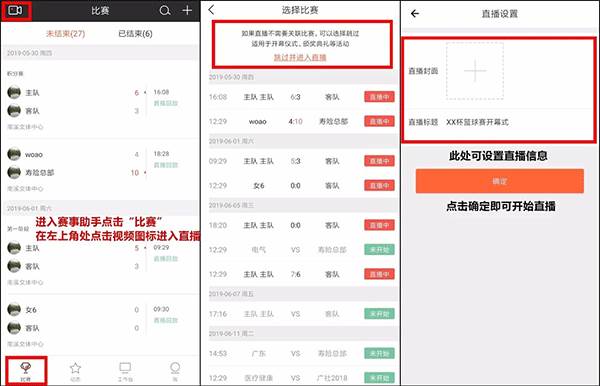
Task: Select the 16:08 主队 6:3 客队 match
Action: pos(302,97)
